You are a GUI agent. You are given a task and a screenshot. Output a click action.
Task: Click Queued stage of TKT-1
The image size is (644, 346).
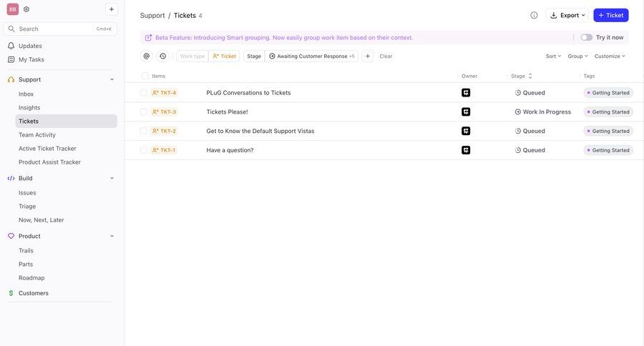530,150
